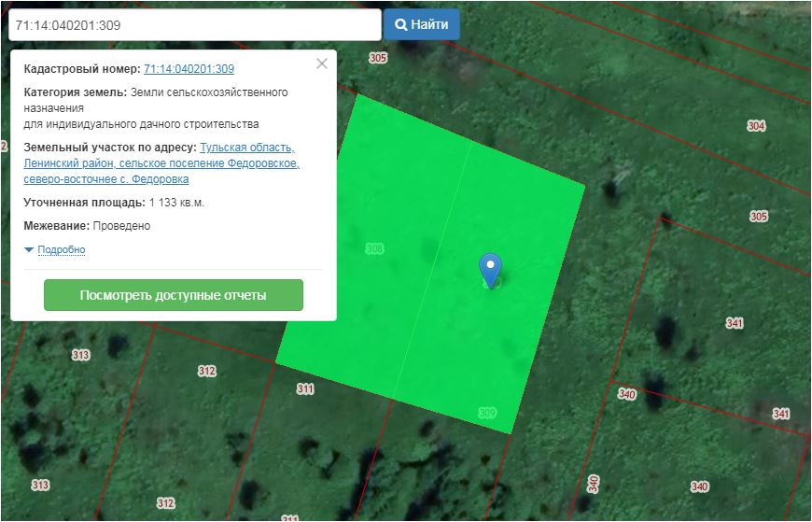The width and height of the screenshot is (812, 522).
Task: Select parcel label 312 left of the green parcel
Action: pos(206,371)
